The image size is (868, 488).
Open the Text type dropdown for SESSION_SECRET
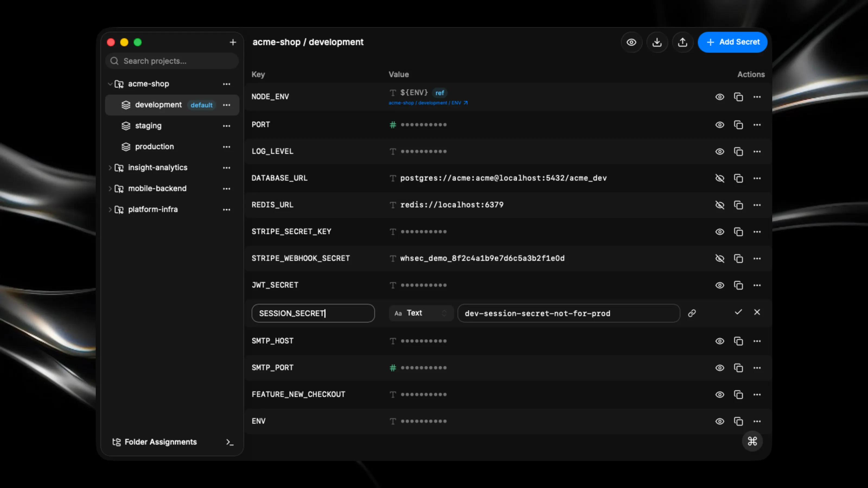click(x=421, y=313)
